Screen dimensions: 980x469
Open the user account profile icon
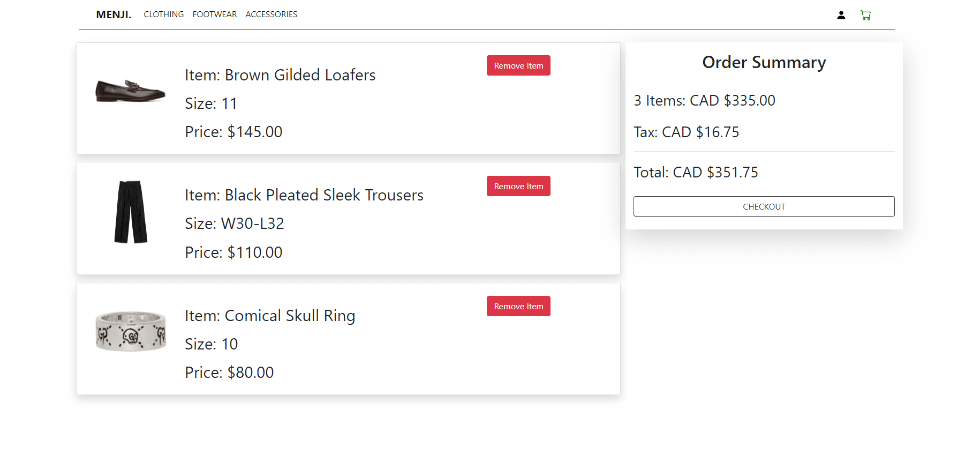pos(841,15)
